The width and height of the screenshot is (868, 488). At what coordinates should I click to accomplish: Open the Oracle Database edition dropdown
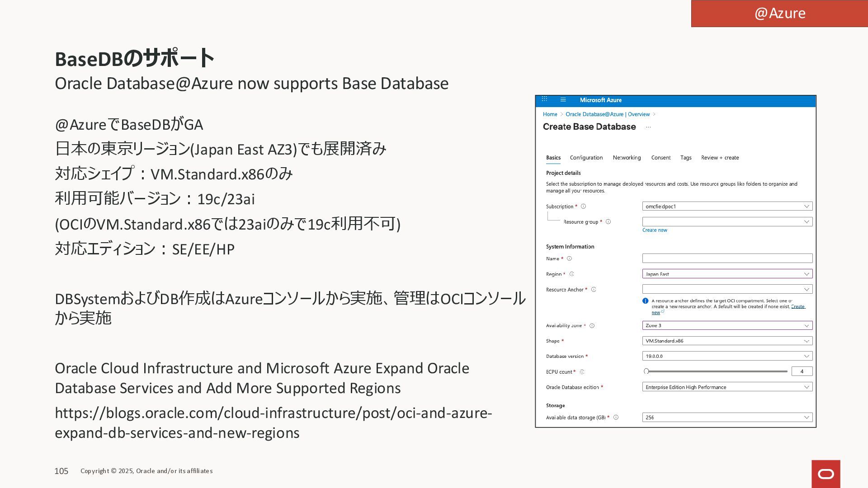[x=727, y=387]
